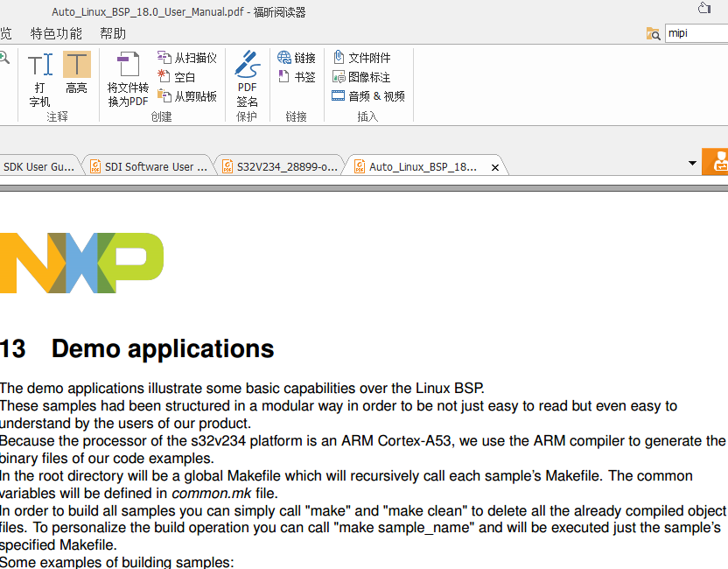
Task: Click the NXP logo in document
Action: (x=81, y=263)
